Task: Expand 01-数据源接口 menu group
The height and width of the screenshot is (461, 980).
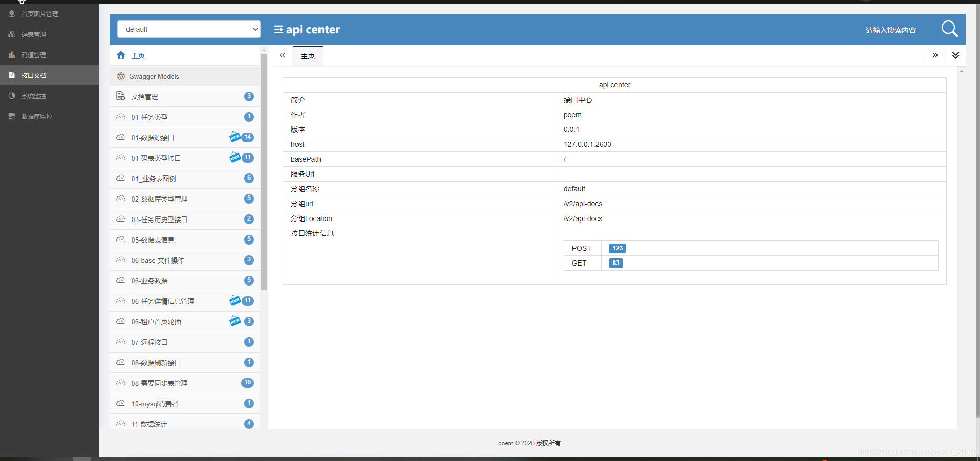Action: 185,138
